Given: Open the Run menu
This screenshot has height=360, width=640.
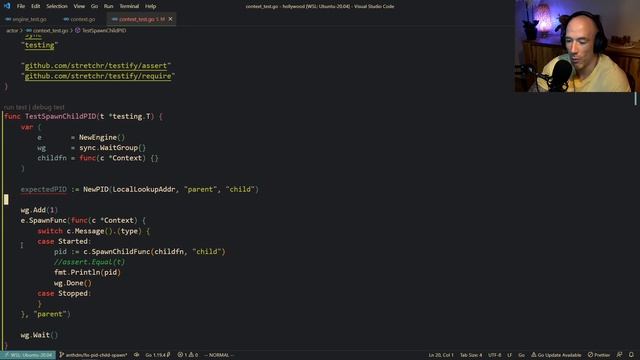Looking at the screenshot, I should point(108,6).
